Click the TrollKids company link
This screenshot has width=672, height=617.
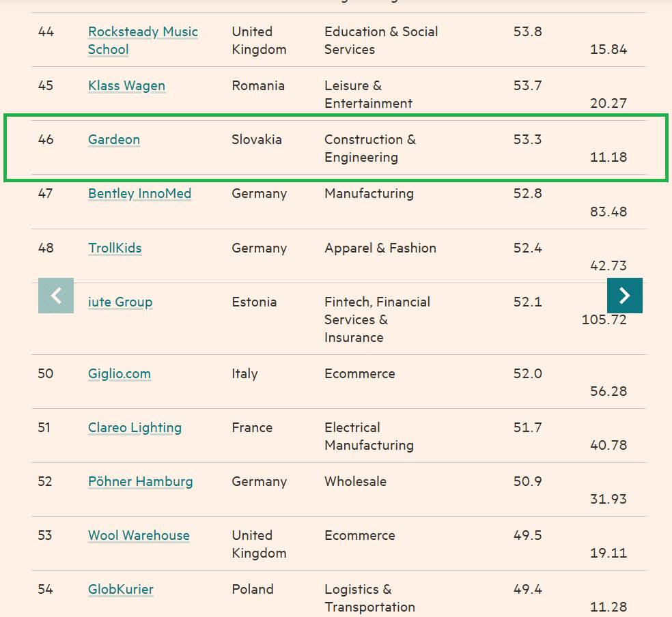[x=114, y=248]
